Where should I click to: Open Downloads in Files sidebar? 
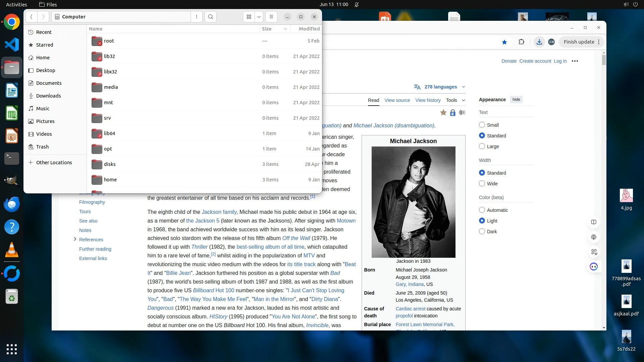[x=48, y=96]
